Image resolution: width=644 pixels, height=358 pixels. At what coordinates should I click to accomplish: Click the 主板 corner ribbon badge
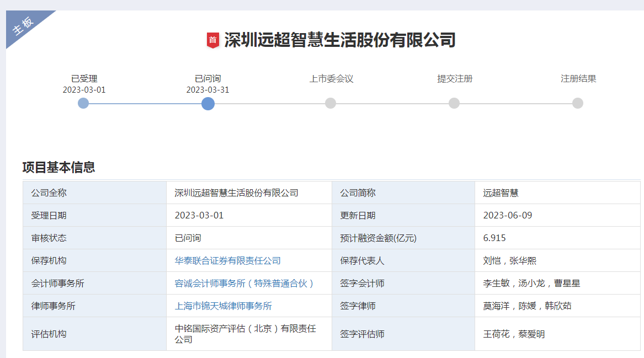point(24,26)
